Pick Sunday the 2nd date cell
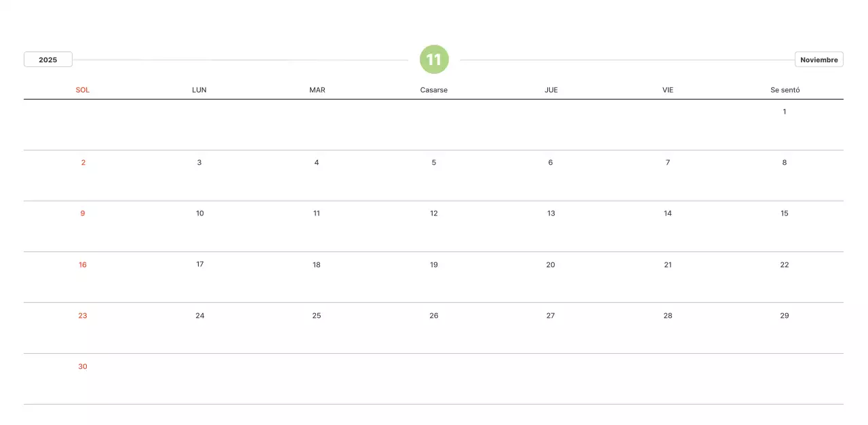Image resolution: width=868 pixels, height=425 pixels. [x=83, y=163]
